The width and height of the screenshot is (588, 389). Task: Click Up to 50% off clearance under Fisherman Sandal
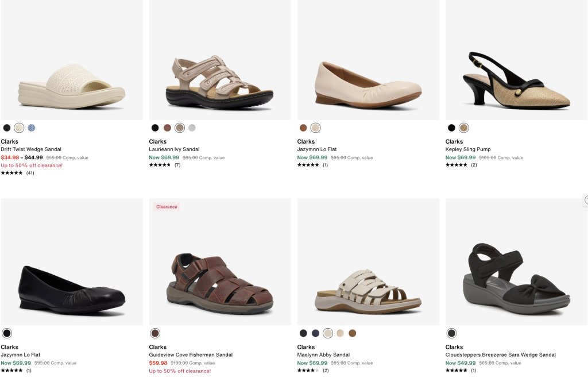(180, 371)
